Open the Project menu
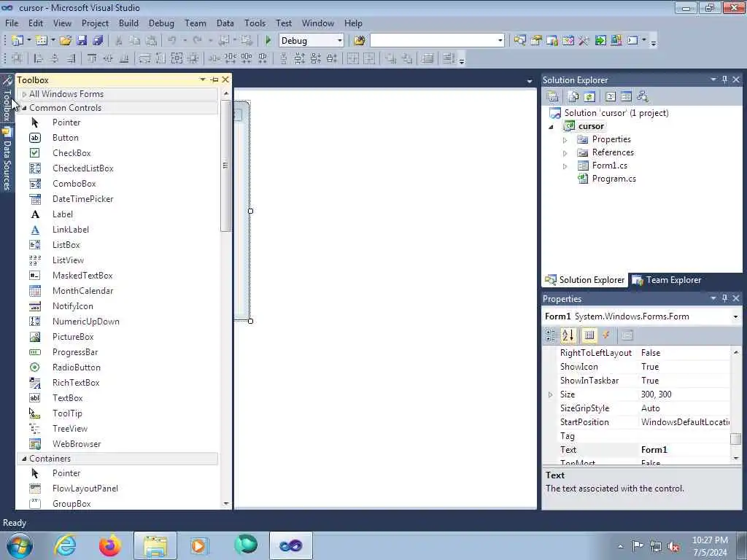 click(x=95, y=23)
